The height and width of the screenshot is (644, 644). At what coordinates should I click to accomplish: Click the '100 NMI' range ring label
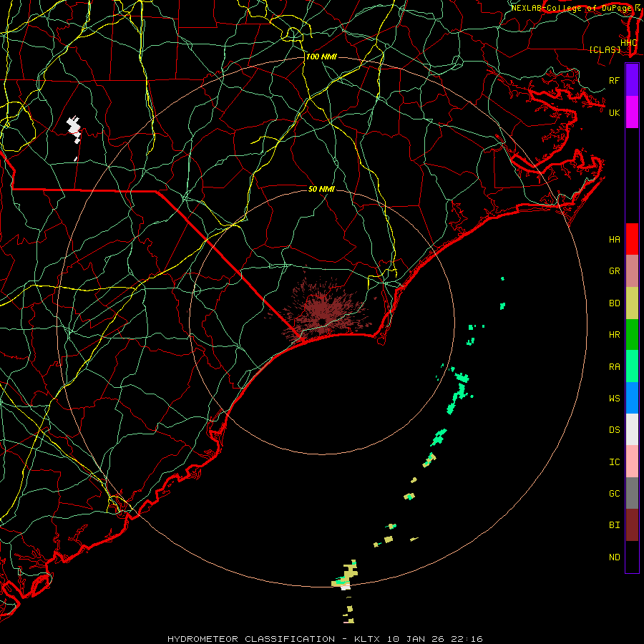321,57
